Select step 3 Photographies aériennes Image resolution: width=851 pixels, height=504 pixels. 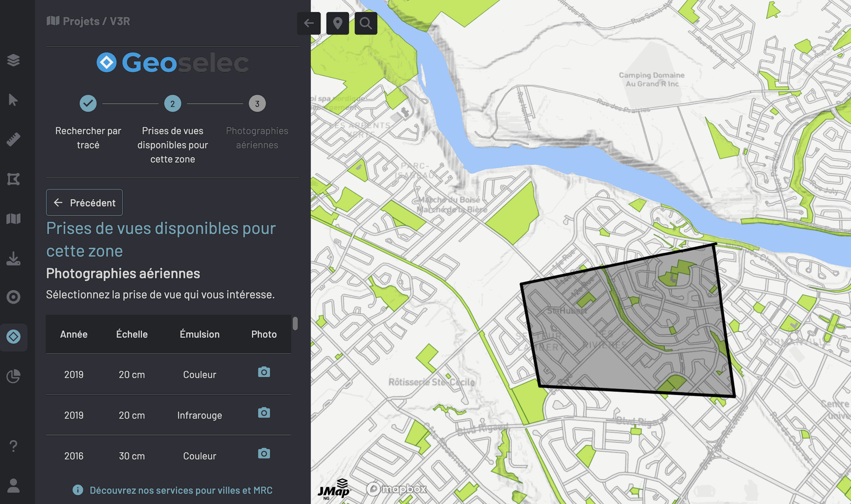click(257, 104)
